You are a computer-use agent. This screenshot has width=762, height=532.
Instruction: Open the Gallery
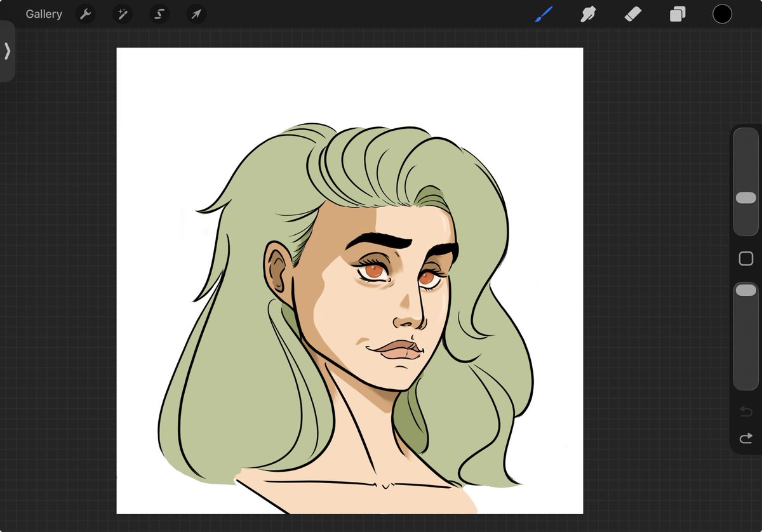point(44,14)
